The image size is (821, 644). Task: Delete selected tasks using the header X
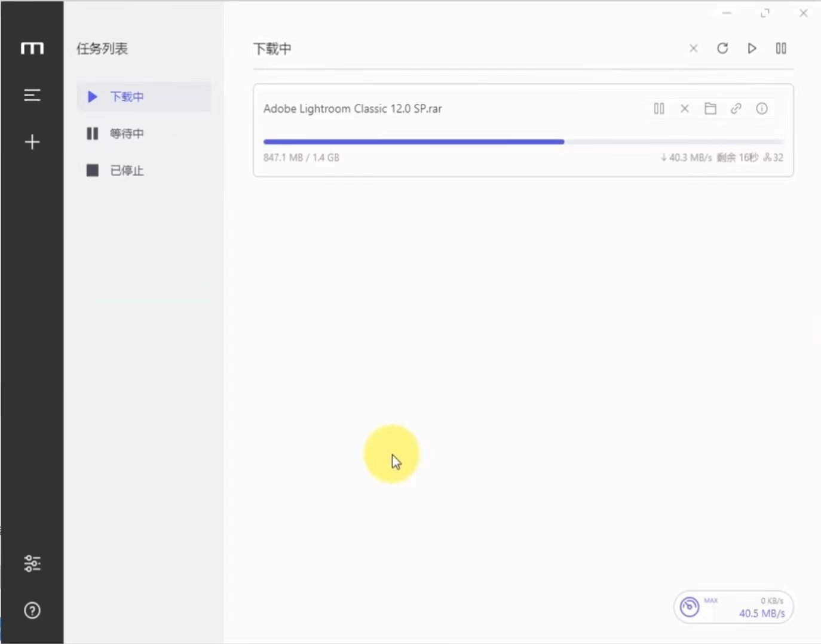[x=693, y=48]
